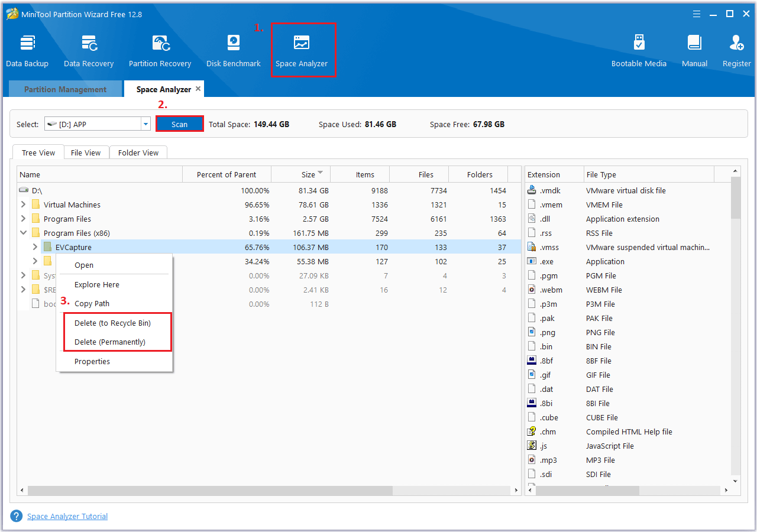Open the drive selection dropdown
Image resolution: width=757 pixels, height=532 pixels.
coord(144,124)
